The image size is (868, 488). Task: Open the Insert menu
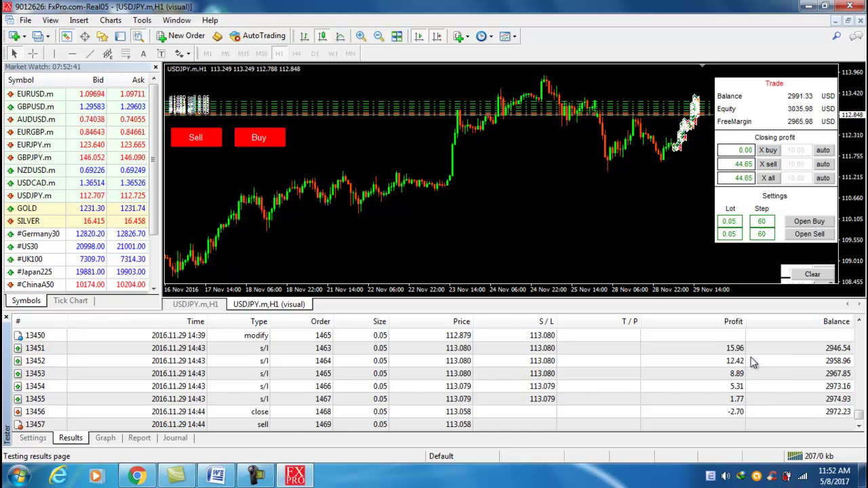(79, 20)
